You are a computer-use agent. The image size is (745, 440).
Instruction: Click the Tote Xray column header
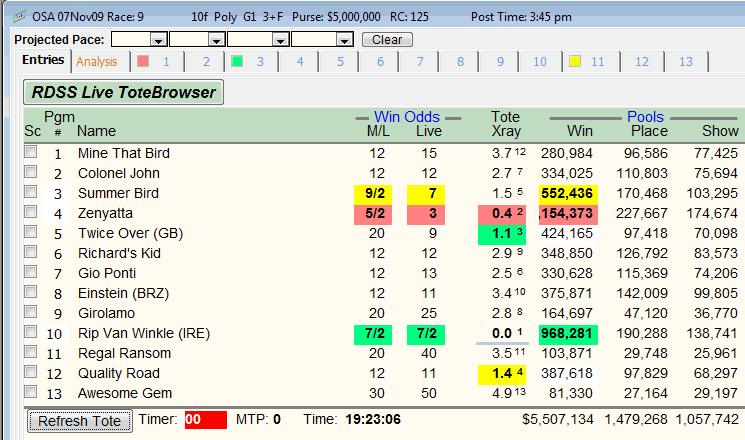(506, 124)
